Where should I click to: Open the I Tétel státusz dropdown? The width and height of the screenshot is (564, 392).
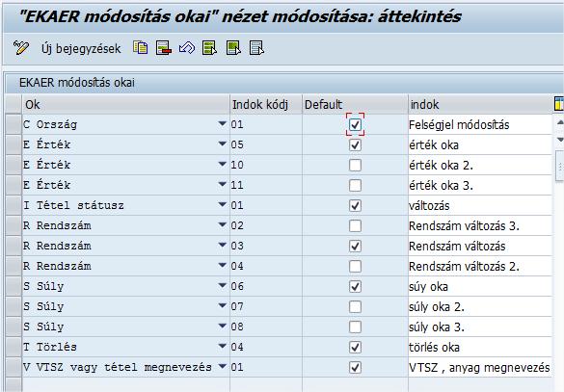(223, 205)
